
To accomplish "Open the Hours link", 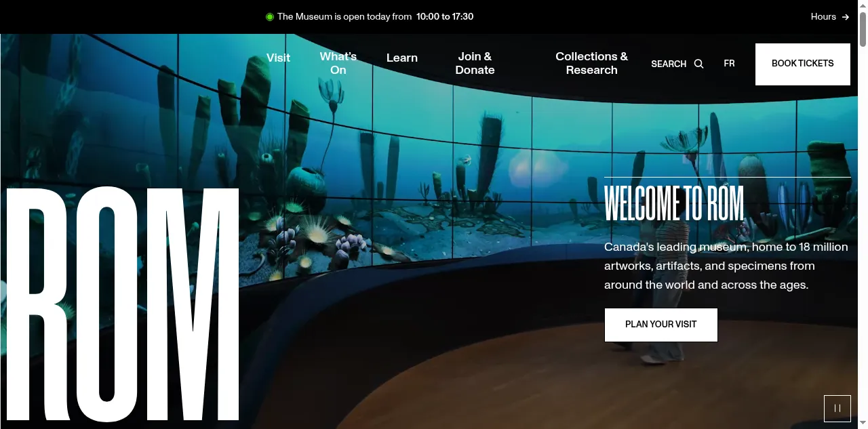I will pyautogui.click(x=830, y=17).
